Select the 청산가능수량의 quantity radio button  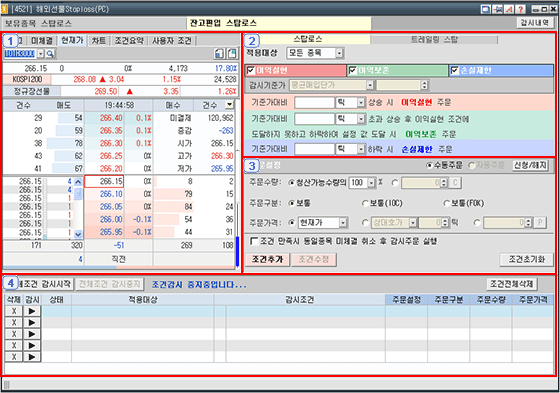tap(291, 183)
